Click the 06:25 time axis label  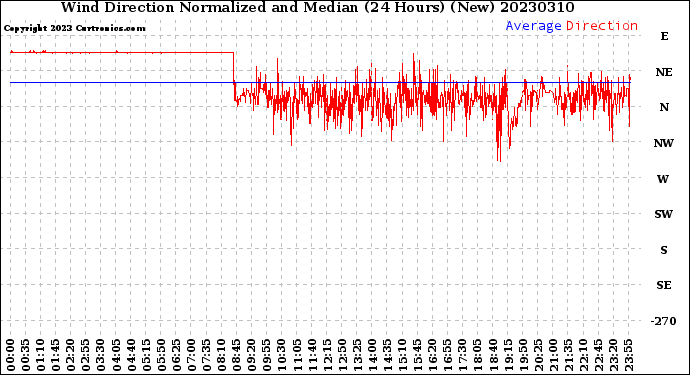click(x=176, y=355)
